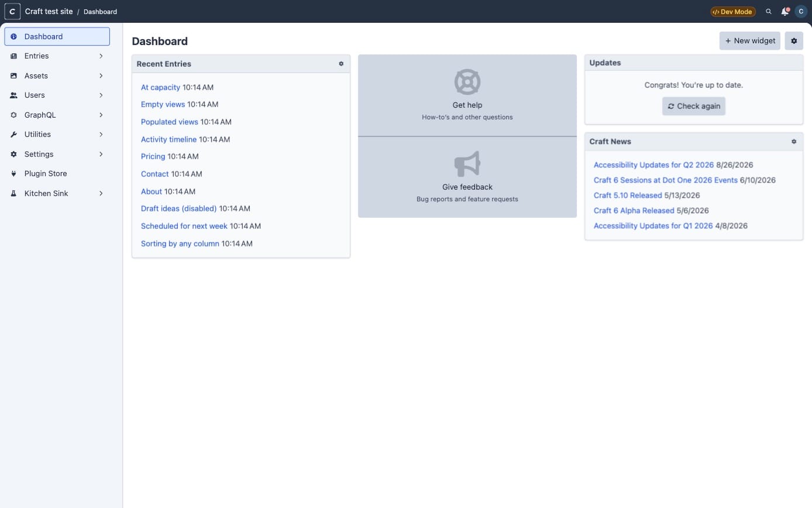Open Craft 6 Alpha Released news link
Image resolution: width=812 pixels, height=508 pixels.
(634, 211)
